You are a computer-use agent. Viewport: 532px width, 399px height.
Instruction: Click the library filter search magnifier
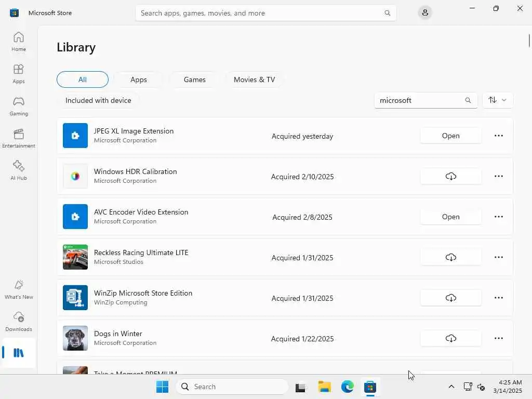[468, 100]
